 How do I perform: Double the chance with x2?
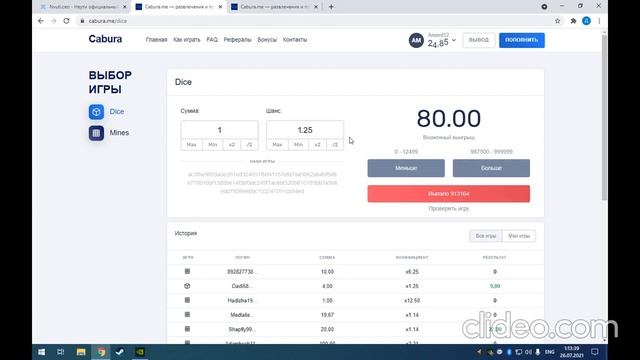click(x=318, y=144)
